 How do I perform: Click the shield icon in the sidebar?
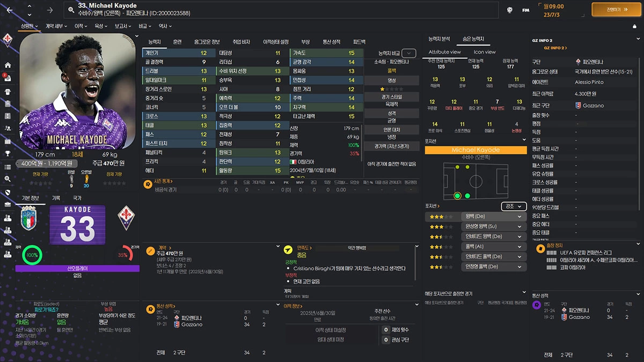[8, 193]
